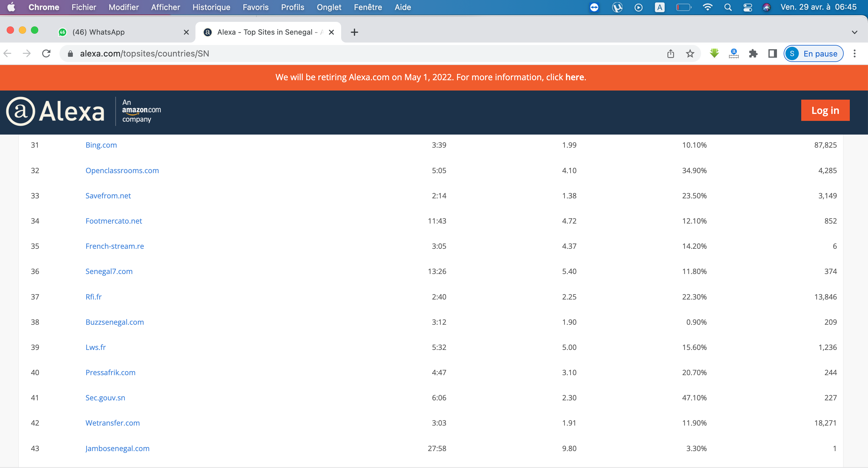Click the 34.90% value for Openclassrooms

pos(694,170)
